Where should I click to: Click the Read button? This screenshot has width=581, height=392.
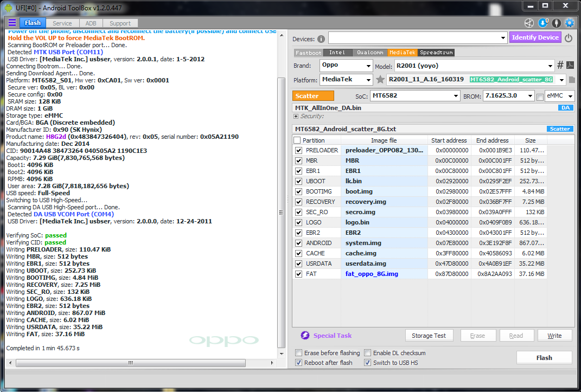[516, 336]
